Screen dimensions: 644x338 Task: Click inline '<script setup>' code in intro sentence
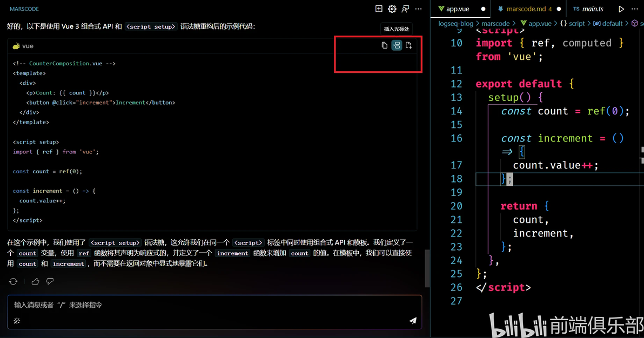[x=151, y=26]
